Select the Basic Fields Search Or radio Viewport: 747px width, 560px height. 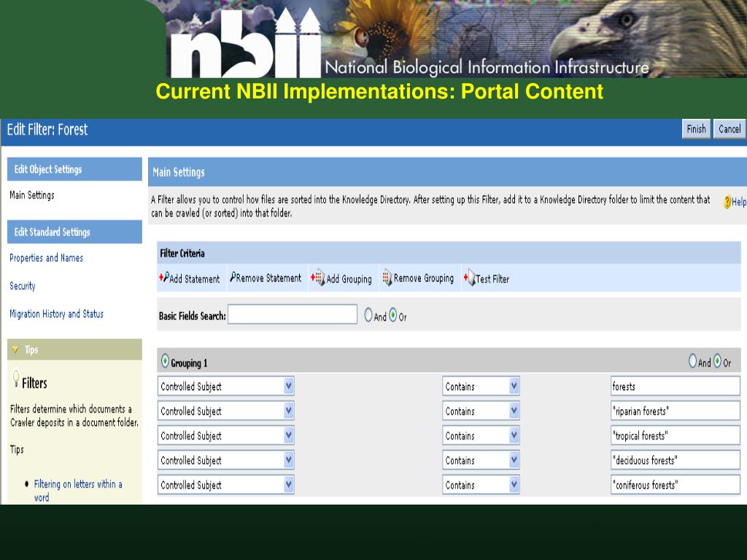click(x=393, y=315)
